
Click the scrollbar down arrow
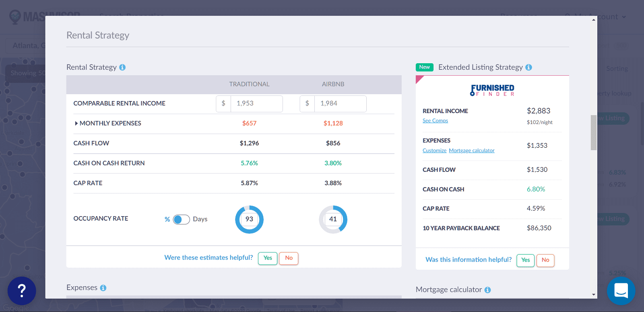[594, 295]
